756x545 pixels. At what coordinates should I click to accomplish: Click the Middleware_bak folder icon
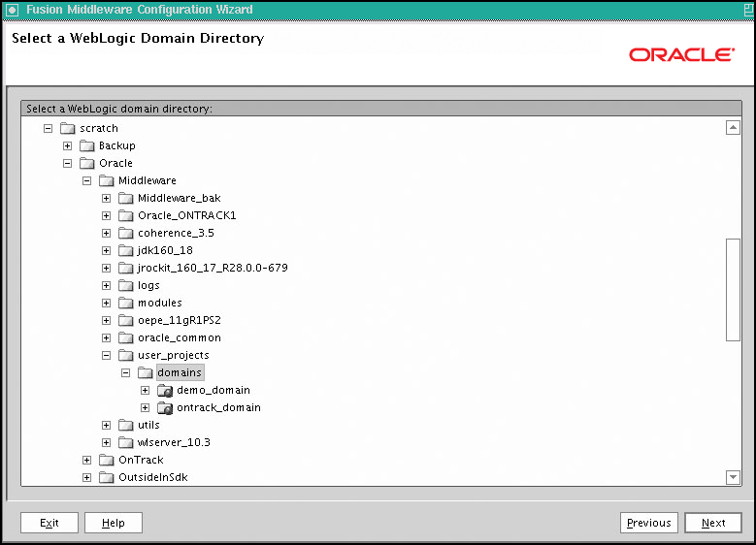tap(126, 198)
